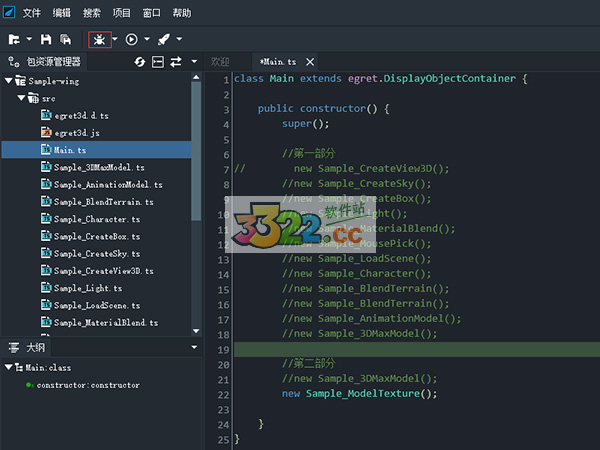Viewport: 600px width, 450px height.
Task: Collapse the src folder
Action: click(x=21, y=98)
